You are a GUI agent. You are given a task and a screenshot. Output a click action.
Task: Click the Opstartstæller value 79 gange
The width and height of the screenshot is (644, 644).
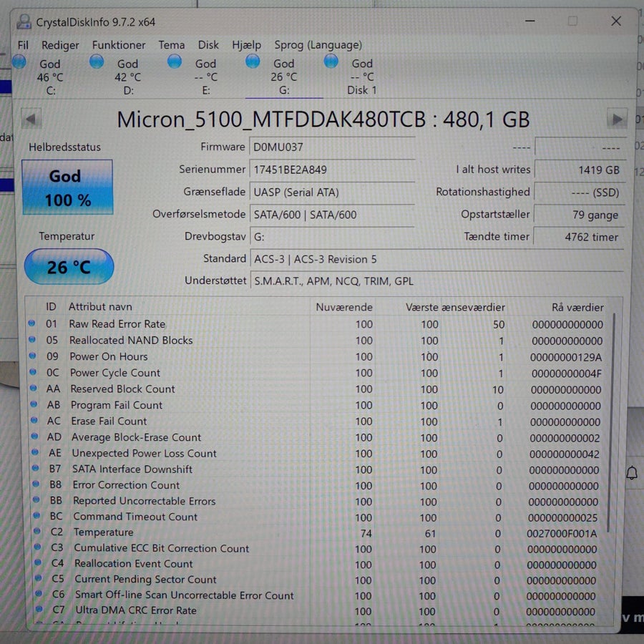point(580,215)
